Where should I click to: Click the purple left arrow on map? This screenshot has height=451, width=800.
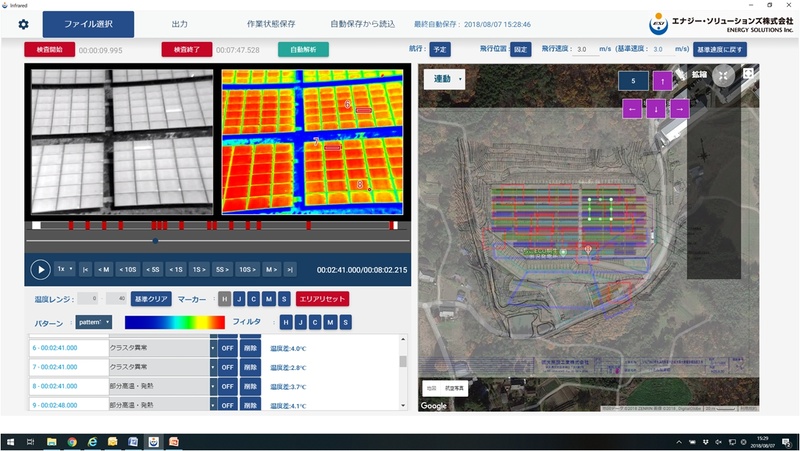[x=631, y=109]
